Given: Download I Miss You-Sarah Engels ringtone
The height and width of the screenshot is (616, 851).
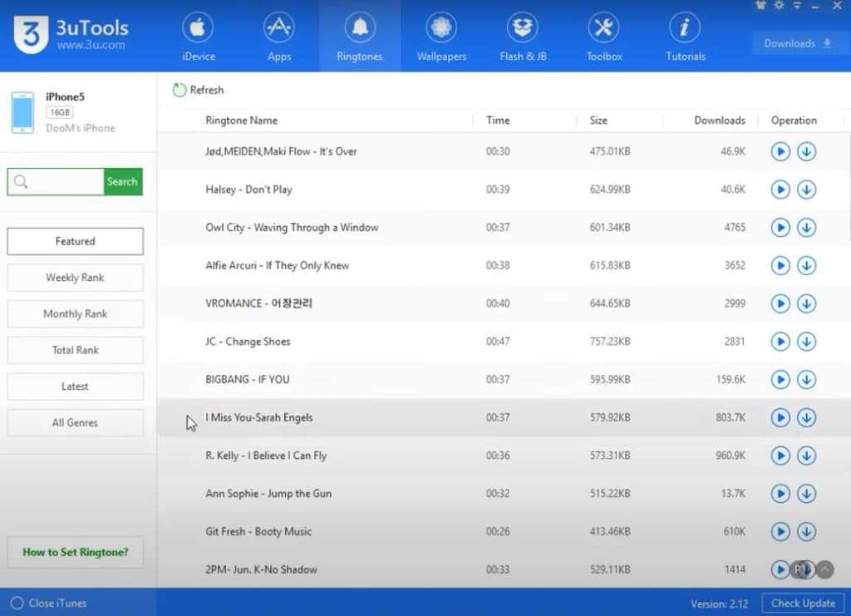Looking at the screenshot, I should 806,417.
